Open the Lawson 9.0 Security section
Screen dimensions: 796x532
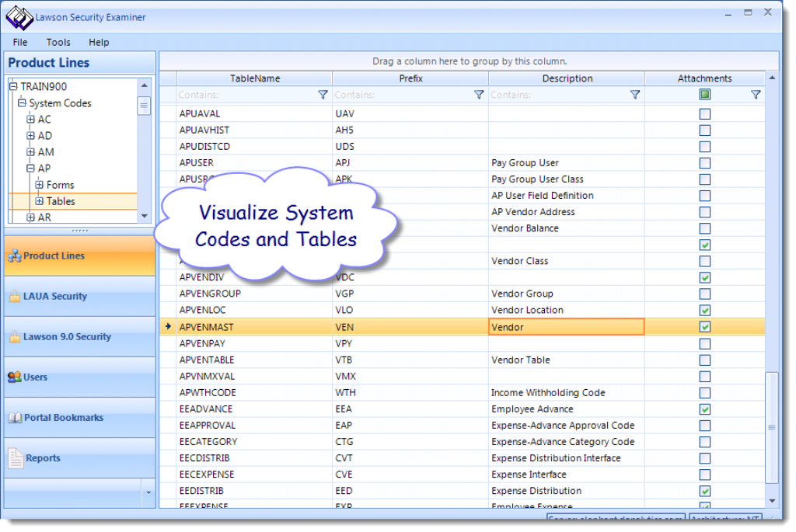tap(80, 337)
